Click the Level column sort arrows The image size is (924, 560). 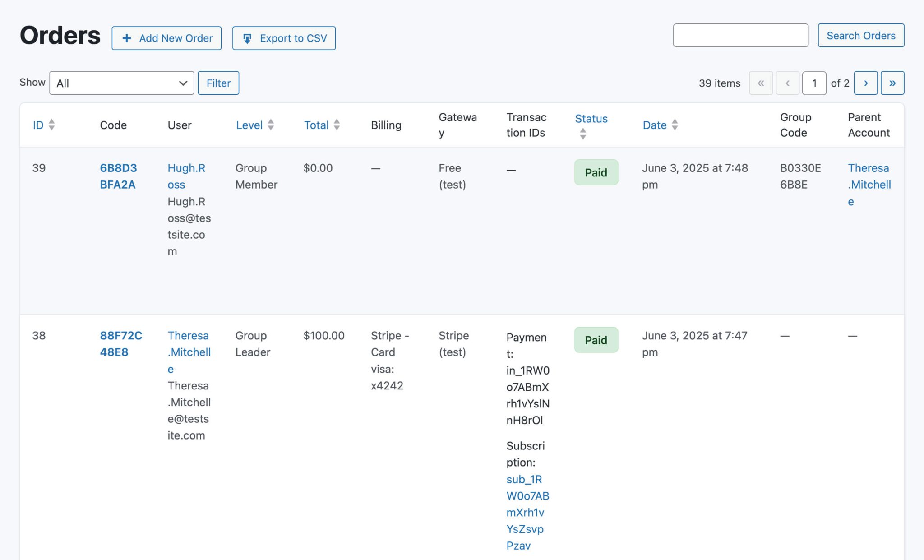coord(271,125)
